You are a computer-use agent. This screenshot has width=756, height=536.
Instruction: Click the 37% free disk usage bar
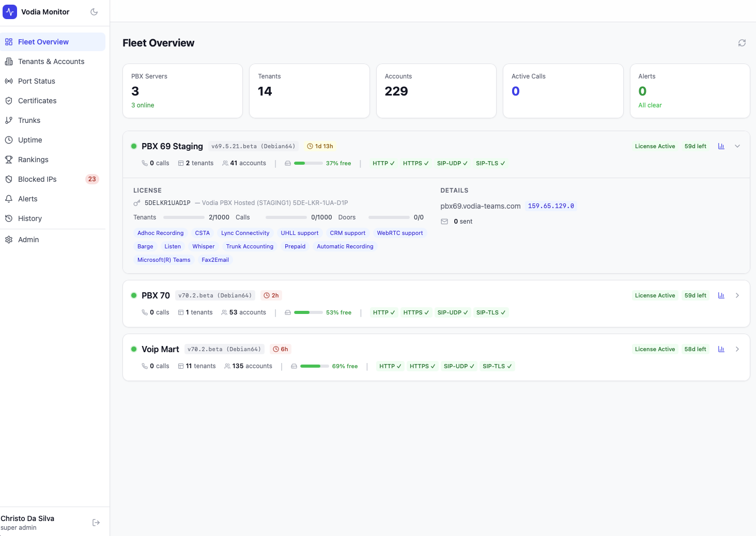[x=307, y=163]
